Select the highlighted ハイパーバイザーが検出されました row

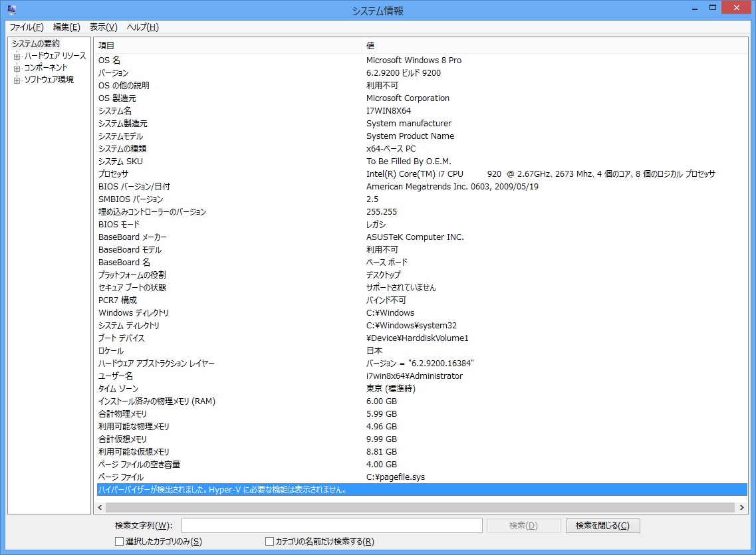click(422, 490)
